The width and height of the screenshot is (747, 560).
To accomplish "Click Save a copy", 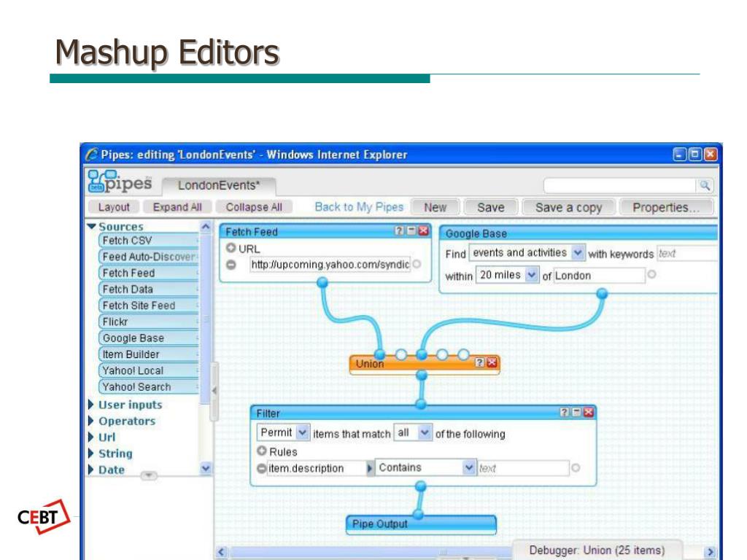I will [x=568, y=207].
